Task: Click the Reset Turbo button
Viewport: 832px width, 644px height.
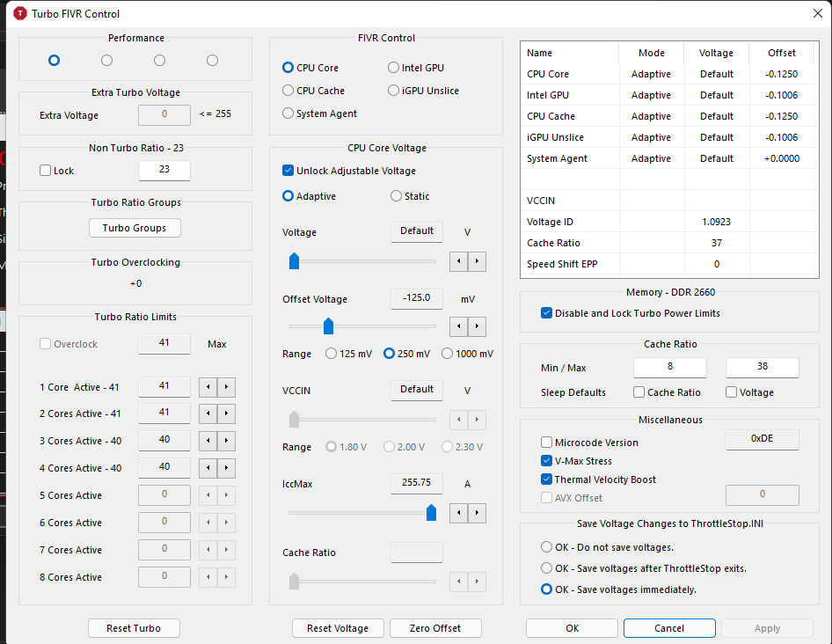Action: [x=134, y=628]
